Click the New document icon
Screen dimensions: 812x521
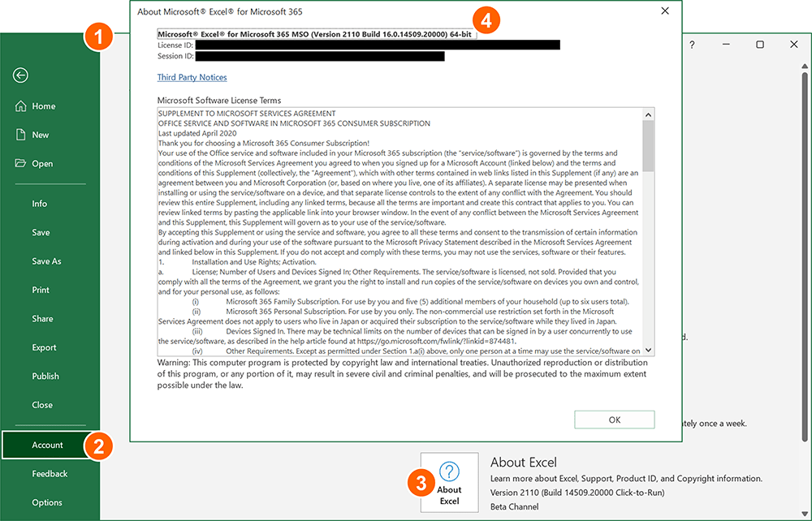tap(21, 135)
